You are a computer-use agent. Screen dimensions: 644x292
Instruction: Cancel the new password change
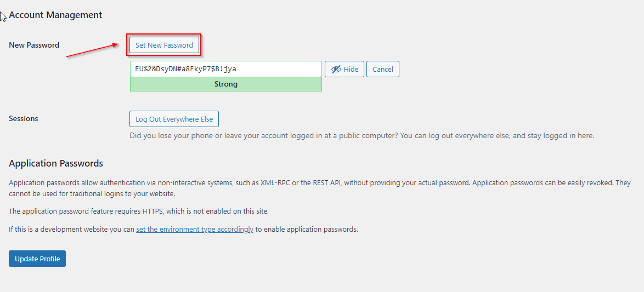[382, 70]
